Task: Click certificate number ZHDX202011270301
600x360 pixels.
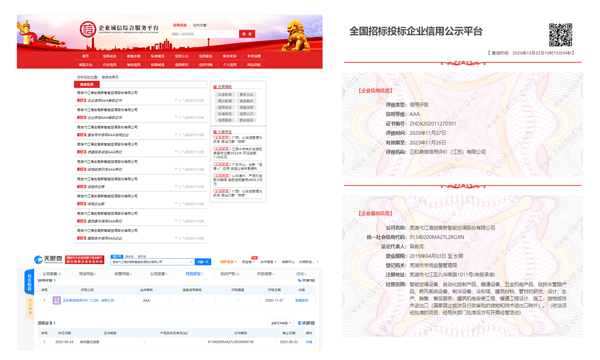Action: [433, 124]
